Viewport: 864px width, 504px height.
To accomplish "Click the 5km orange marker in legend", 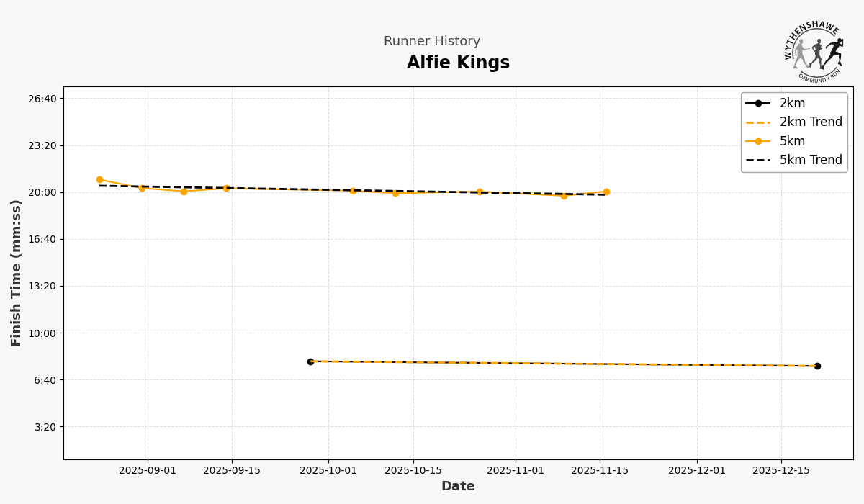I will point(758,141).
